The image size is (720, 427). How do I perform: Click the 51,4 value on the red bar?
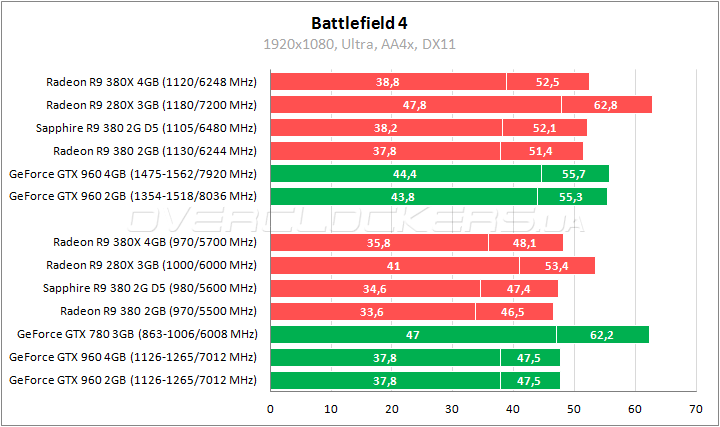[x=541, y=151]
